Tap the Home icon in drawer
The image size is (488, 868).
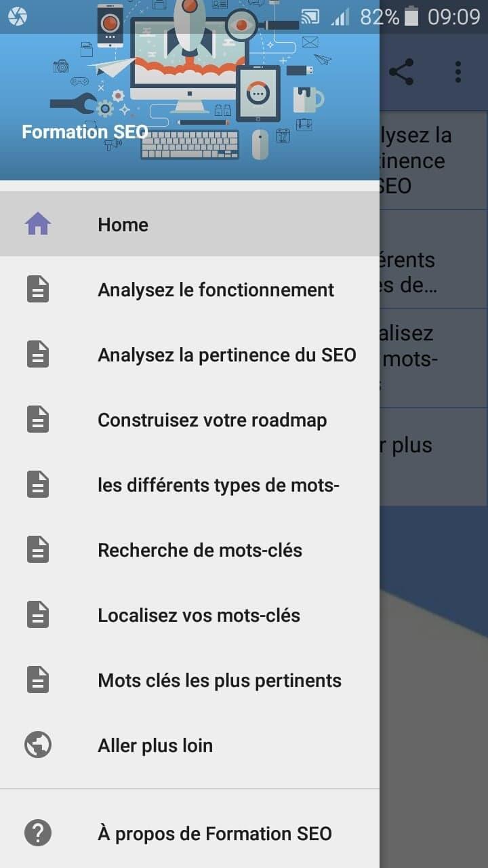pos(38,224)
